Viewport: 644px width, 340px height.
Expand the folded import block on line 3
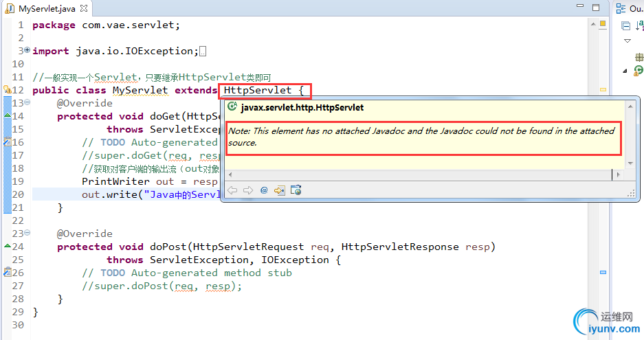(27, 49)
